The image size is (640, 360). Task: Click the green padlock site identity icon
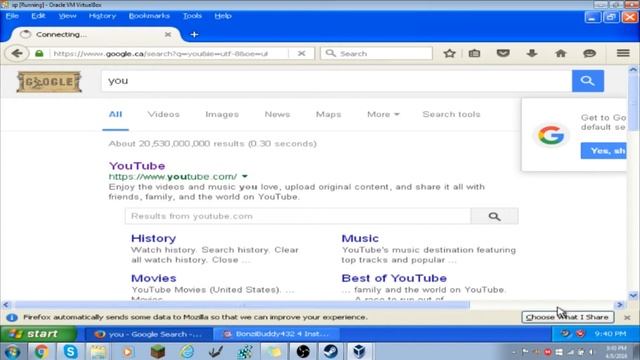(x=39, y=53)
